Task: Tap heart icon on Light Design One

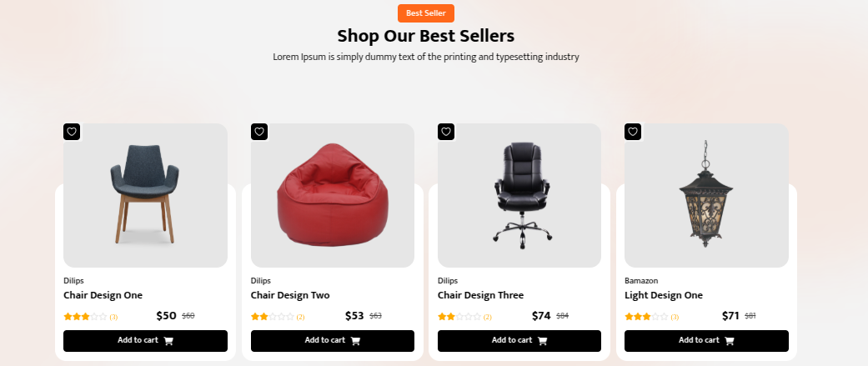Action: click(633, 132)
